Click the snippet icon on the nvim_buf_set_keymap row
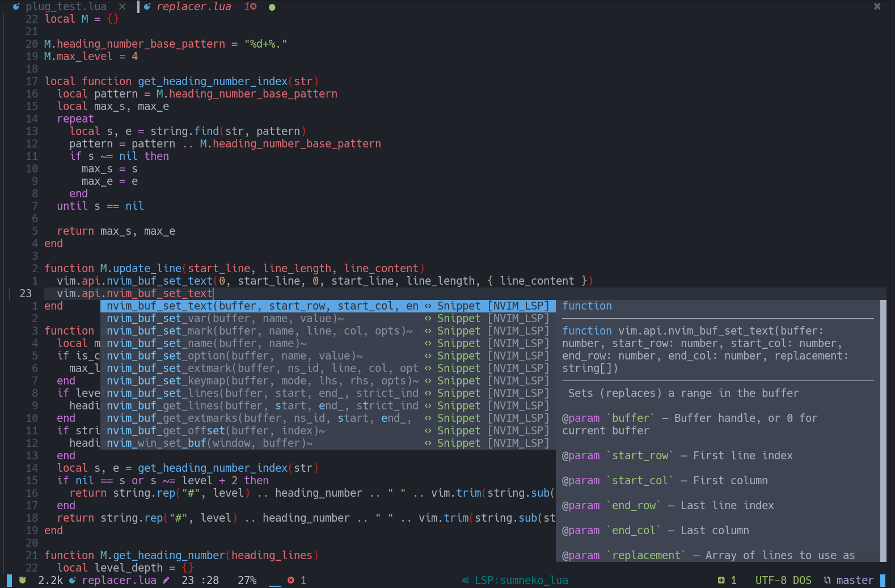 pos(428,381)
